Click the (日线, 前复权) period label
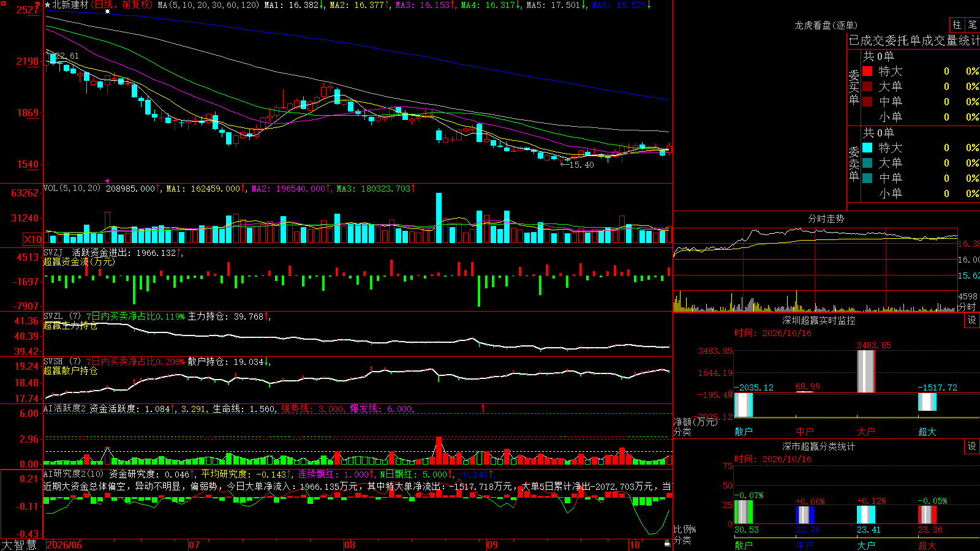The width and height of the screenshot is (980, 551). (122, 5)
